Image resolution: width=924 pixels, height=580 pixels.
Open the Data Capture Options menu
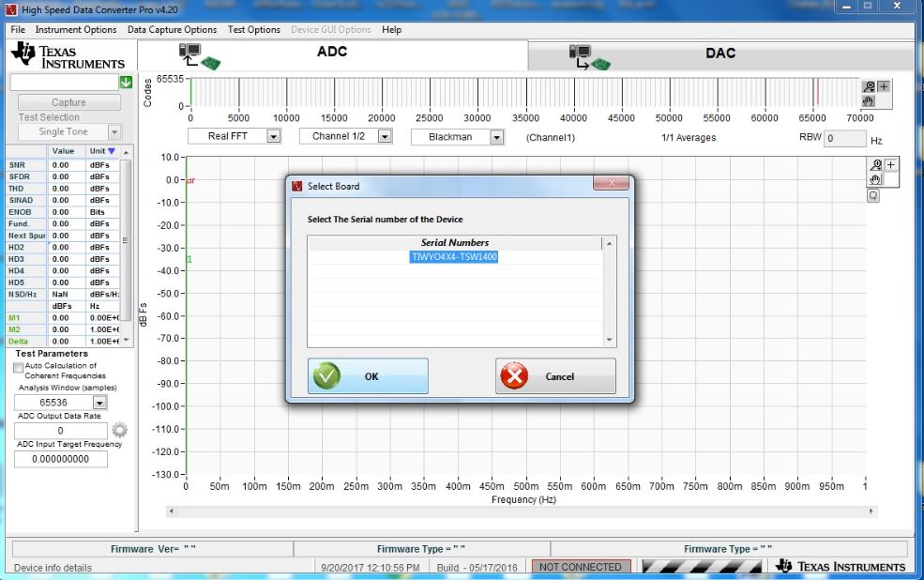point(172,29)
